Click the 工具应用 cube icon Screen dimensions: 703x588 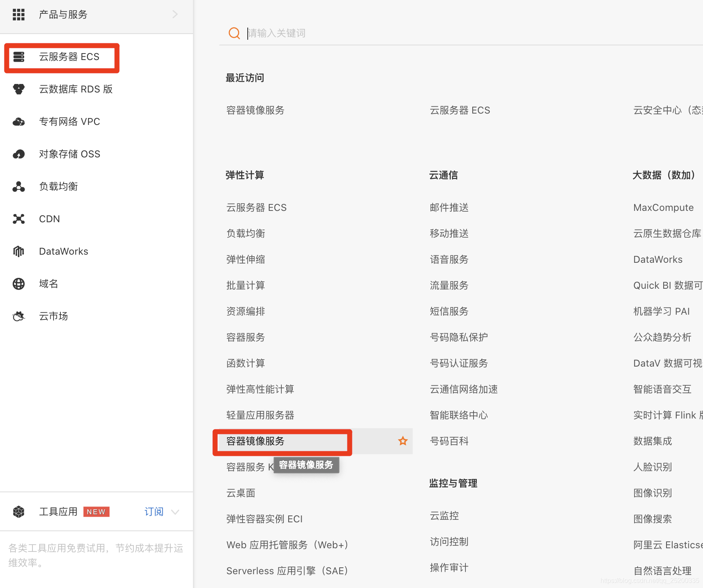(19, 512)
